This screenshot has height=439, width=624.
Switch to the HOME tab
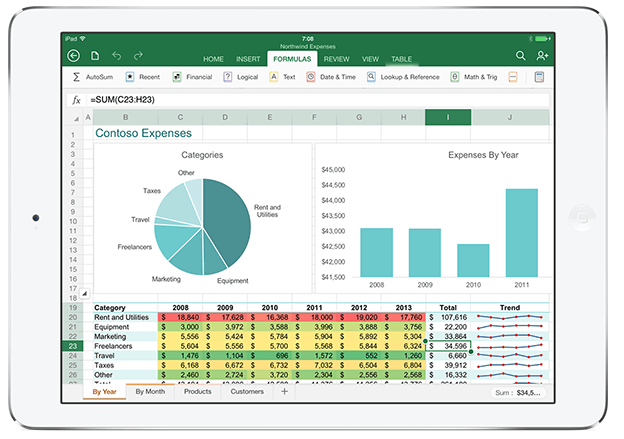coord(213,59)
